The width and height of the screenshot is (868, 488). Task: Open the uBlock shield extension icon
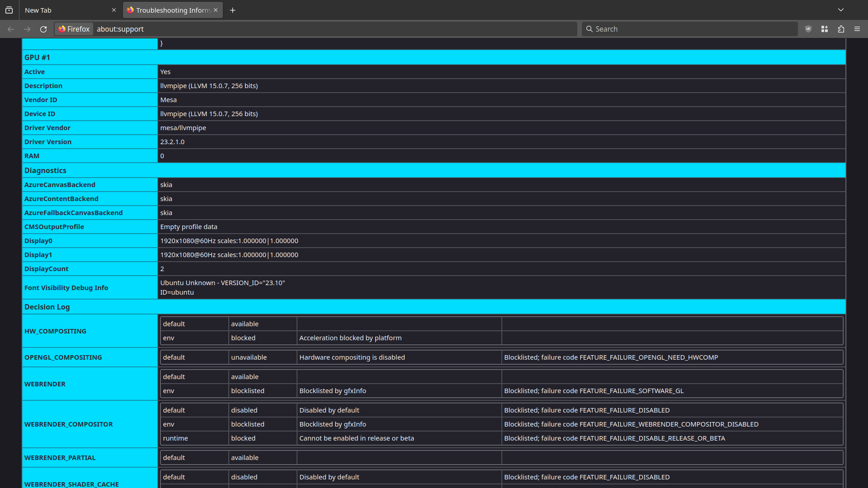click(x=808, y=29)
